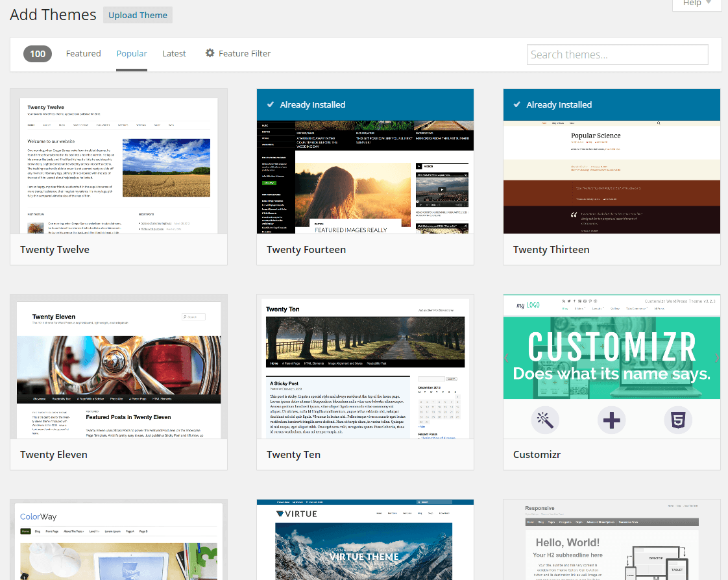Preview the Customizr theme thumbnail
Image resolution: width=728 pixels, height=580 pixels.
coord(612,367)
